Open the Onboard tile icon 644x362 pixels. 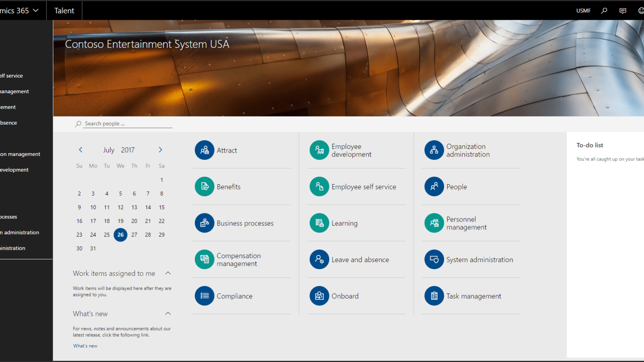[319, 296]
